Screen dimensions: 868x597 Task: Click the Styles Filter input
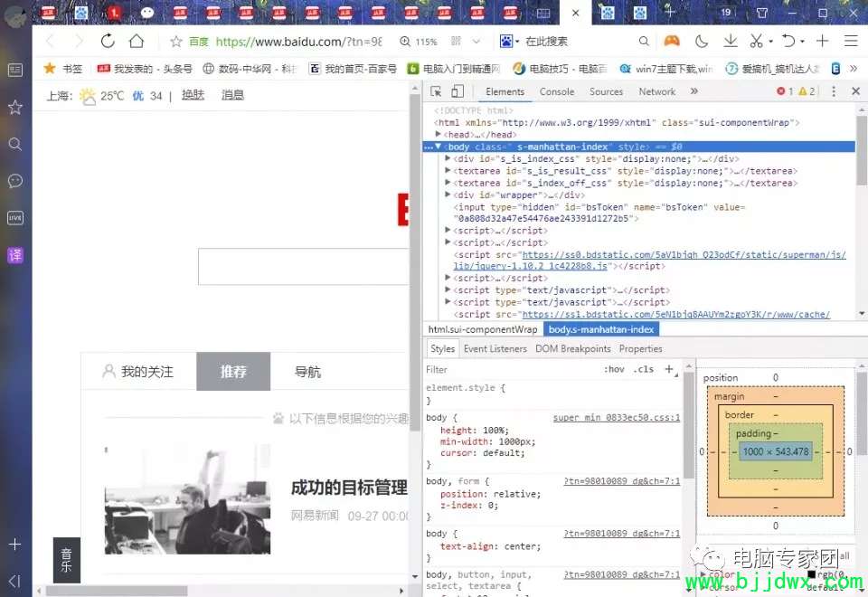click(x=509, y=369)
